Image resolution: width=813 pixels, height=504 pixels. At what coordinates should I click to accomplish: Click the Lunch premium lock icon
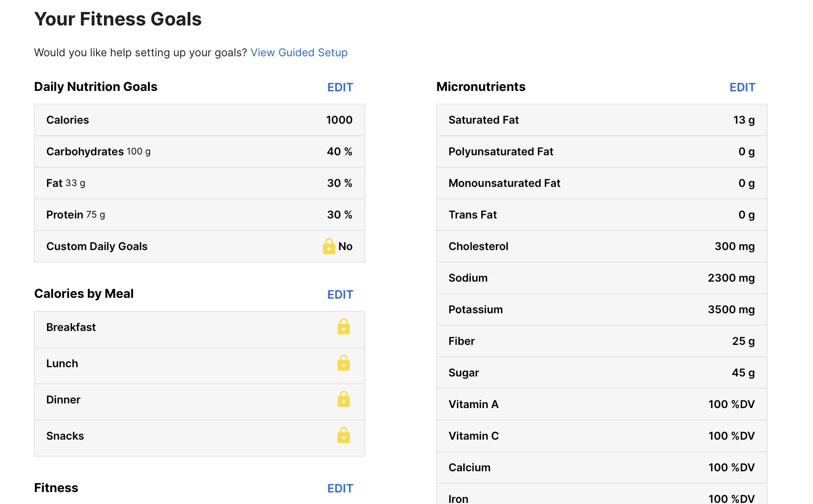tap(343, 363)
